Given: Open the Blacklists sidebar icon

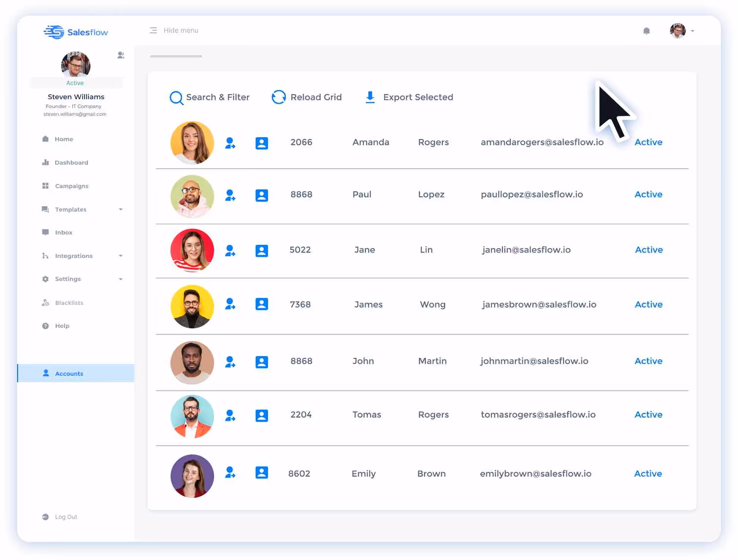Looking at the screenshot, I should pos(45,302).
